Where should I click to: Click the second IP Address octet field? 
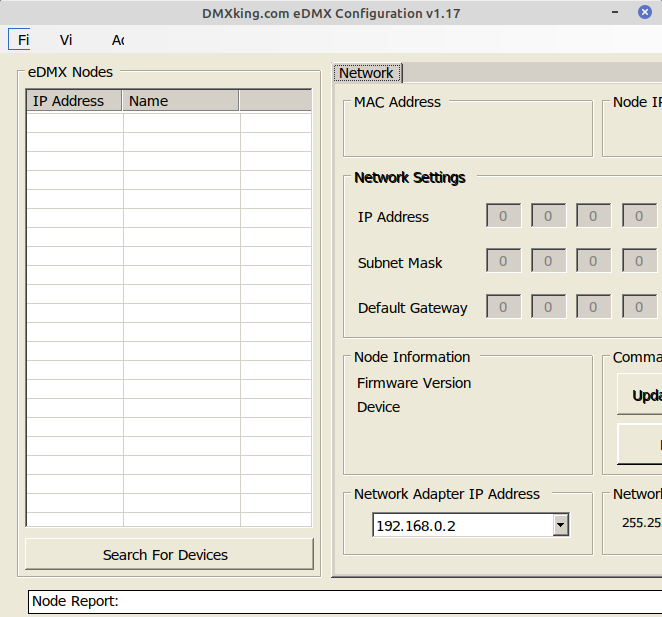pyautogui.click(x=548, y=215)
